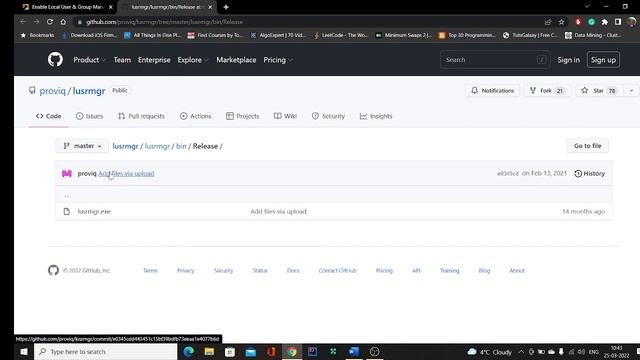Switch to Enable Local User & Group tab
Viewport: 640px width, 360px height.
click(x=68, y=7)
